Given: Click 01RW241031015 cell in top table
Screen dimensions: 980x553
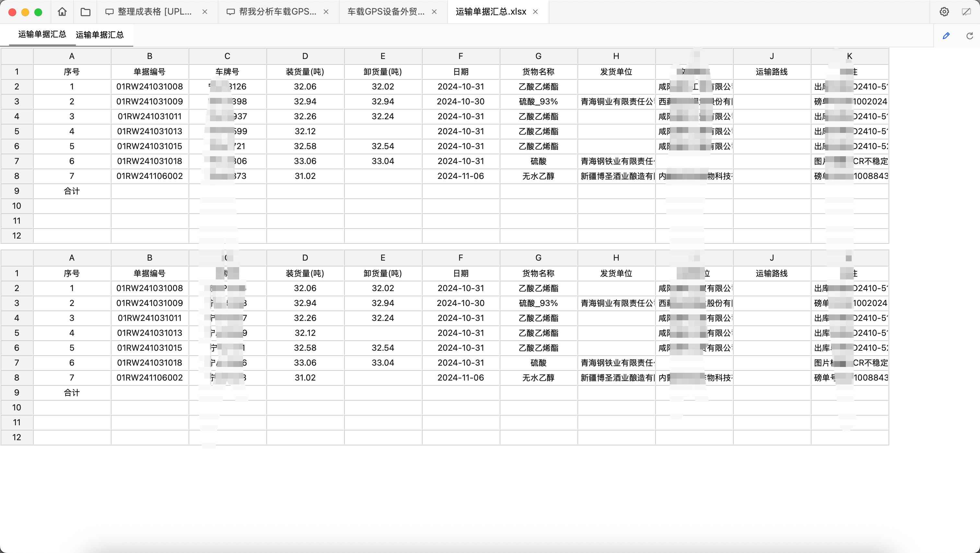Looking at the screenshot, I should tap(150, 147).
